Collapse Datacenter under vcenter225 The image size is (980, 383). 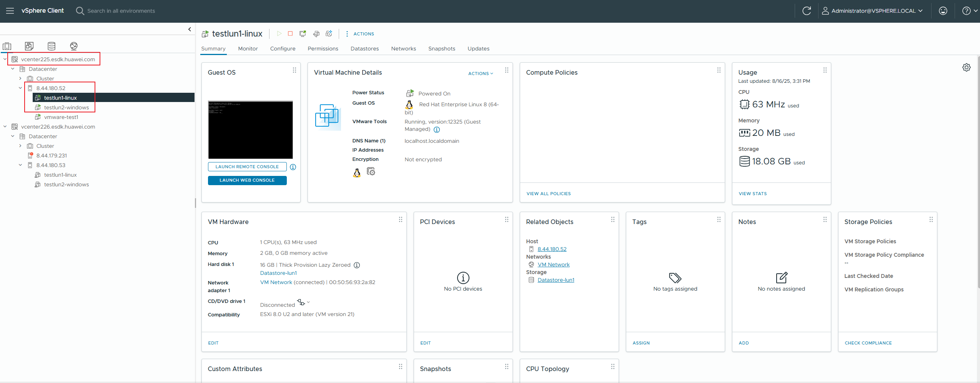[13, 69]
